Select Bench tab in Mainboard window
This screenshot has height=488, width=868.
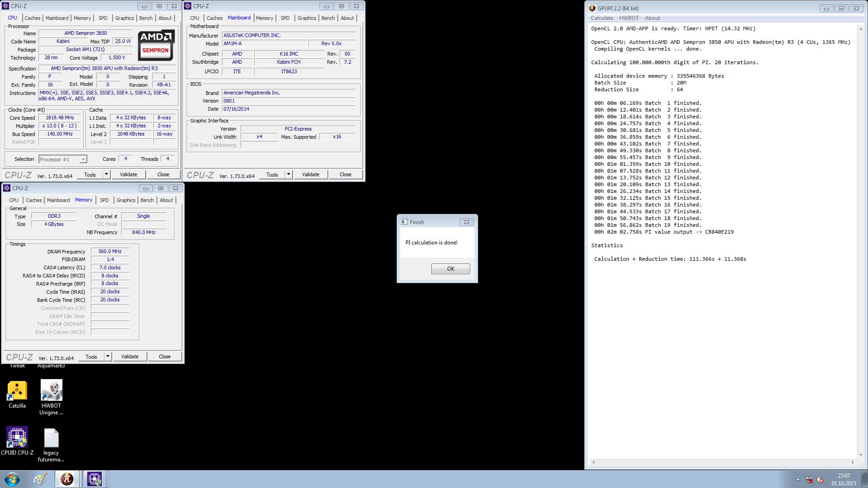coord(328,18)
